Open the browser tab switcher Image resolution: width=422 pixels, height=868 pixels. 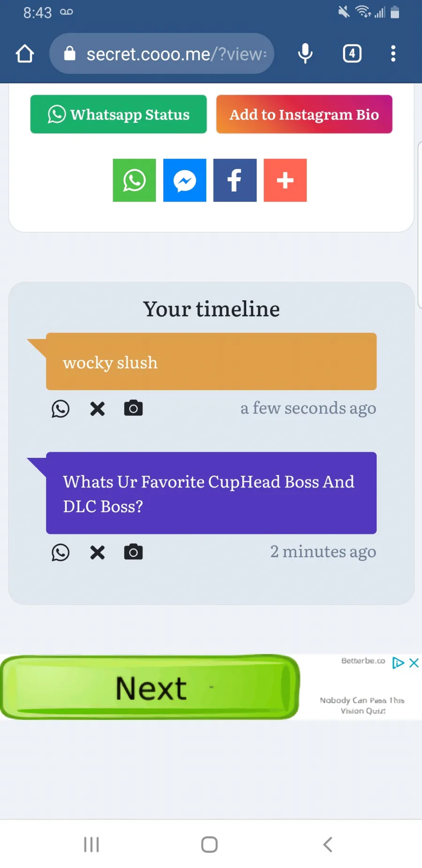pyautogui.click(x=352, y=53)
